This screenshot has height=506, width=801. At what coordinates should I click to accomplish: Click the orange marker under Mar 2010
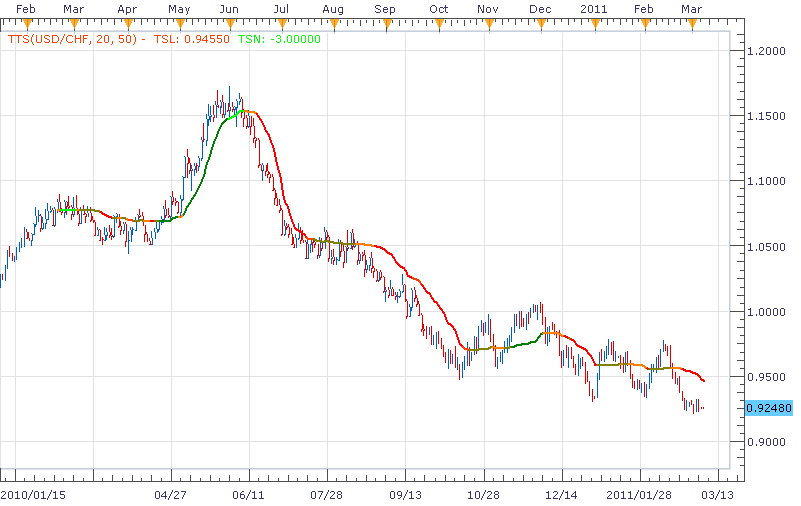tap(75, 24)
